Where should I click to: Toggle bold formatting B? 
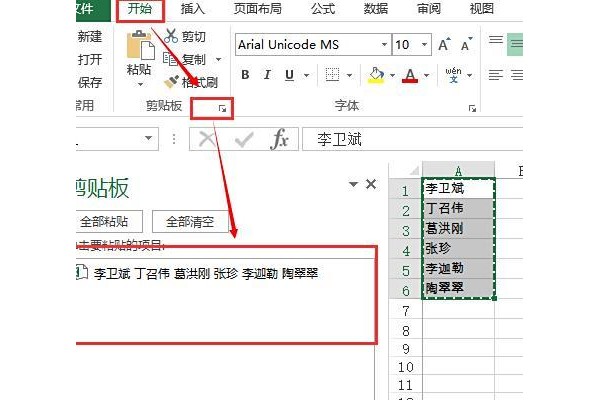click(x=245, y=75)
